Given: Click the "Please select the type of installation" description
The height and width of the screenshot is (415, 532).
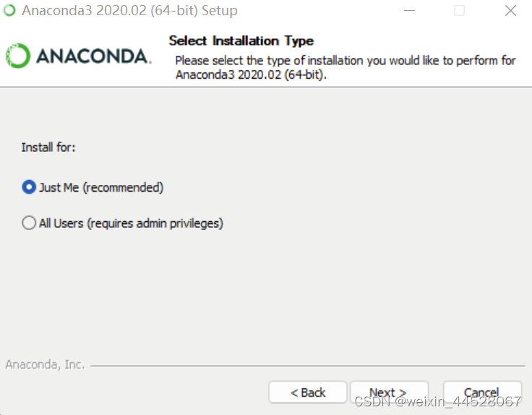Looking at the screenshot, I should (346, 67).
